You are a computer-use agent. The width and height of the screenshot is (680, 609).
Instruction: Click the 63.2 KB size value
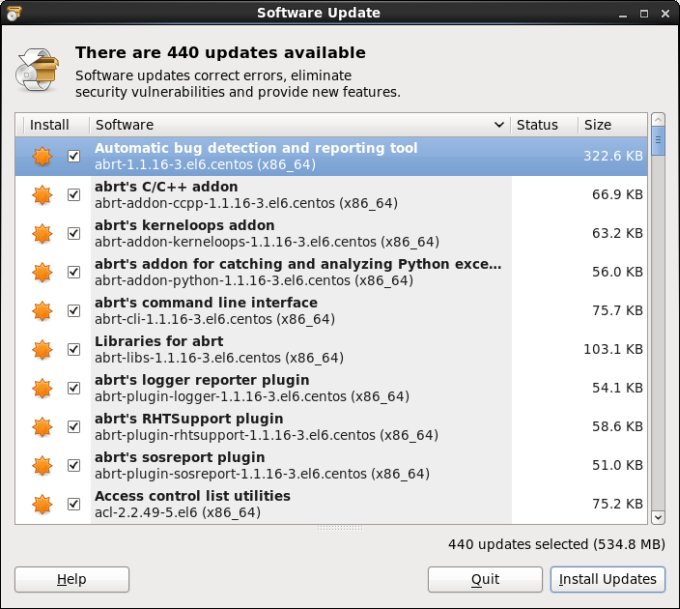pos(618,233)
